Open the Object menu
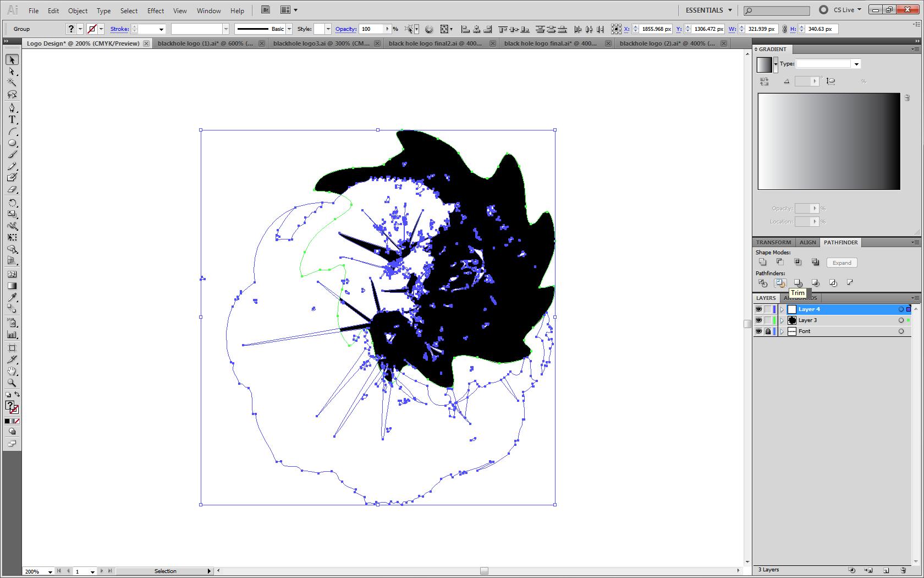924x578 pixels. 78,10
